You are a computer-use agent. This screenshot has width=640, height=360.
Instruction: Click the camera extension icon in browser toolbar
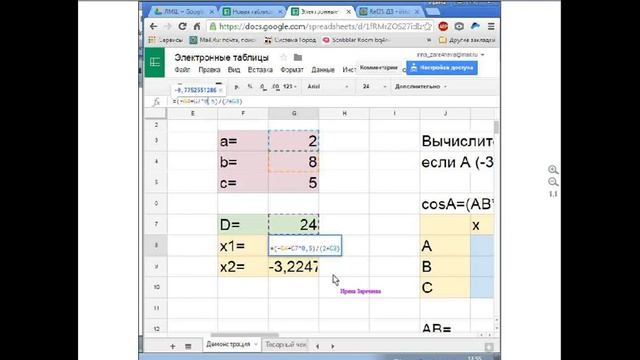coord(459,27)
